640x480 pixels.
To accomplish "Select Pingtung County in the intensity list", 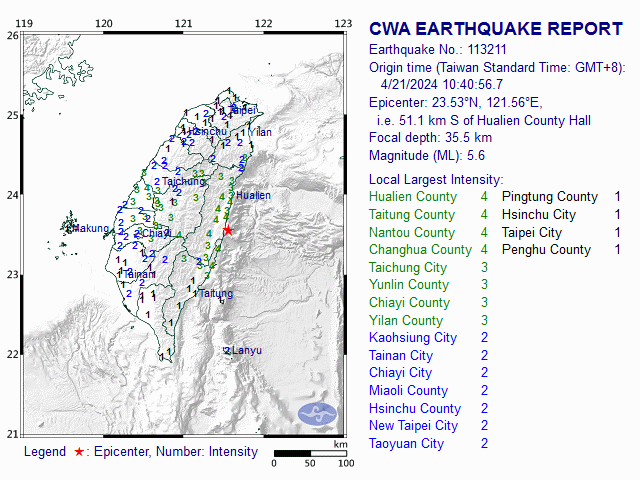I will [549, 197].
